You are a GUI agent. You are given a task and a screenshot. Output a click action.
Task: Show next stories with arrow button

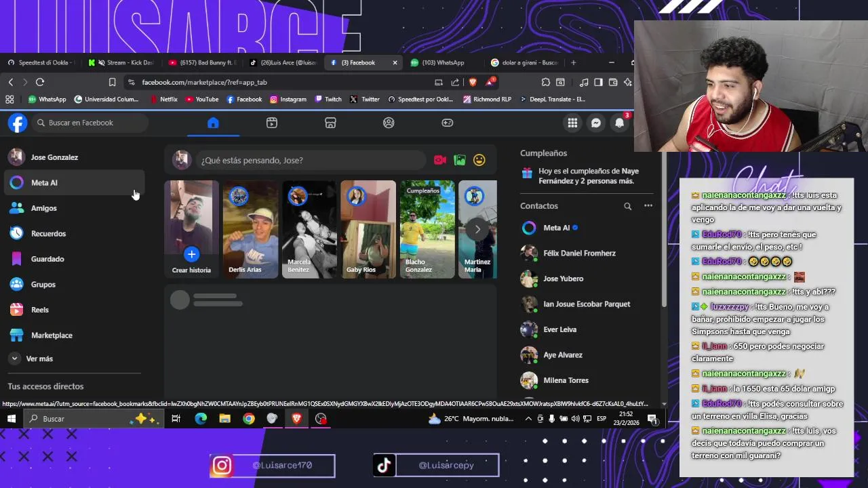(x=477, y=229)
